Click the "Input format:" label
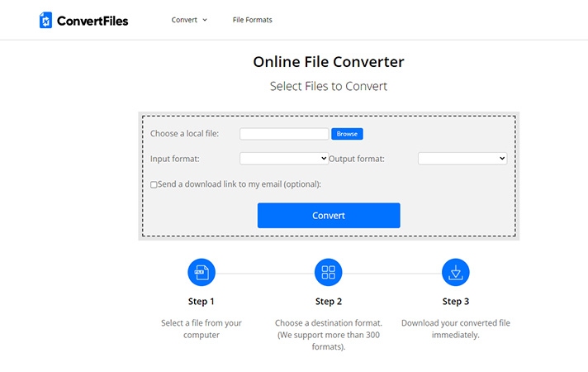588x372 pixels. point(175,159)
